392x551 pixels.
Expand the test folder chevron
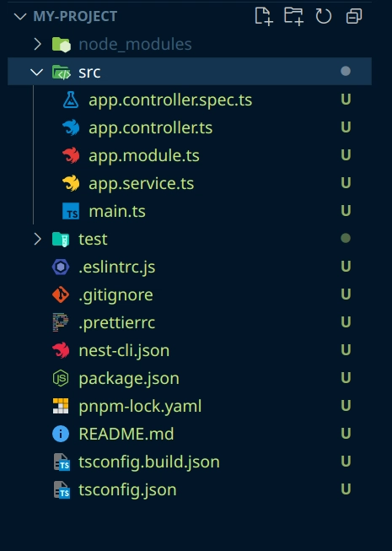(37, 239)
